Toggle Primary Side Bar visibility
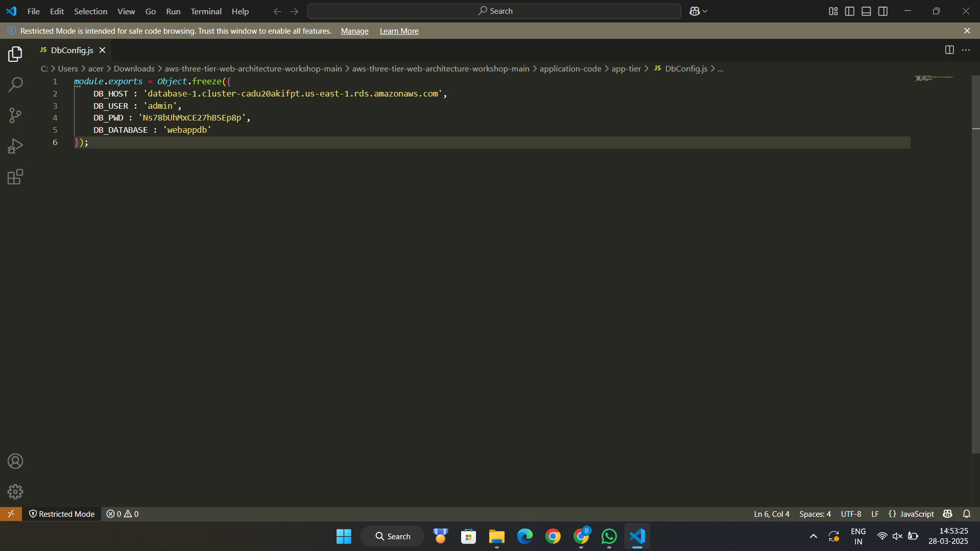980x551 pixels. [x=849, y=11]
